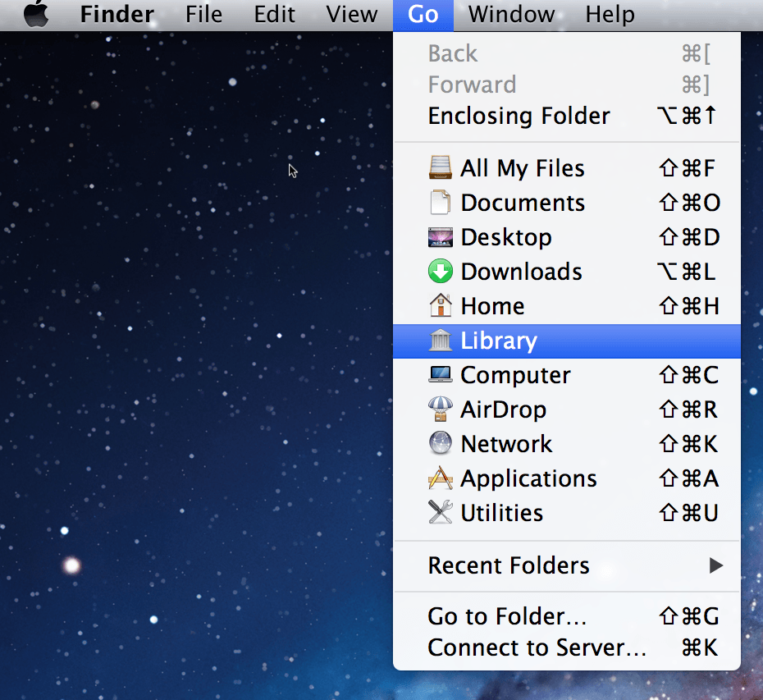Click the Computer laptop icon
Image resolution: width=763 pixels, height=700 pixels.
(441, 374)
